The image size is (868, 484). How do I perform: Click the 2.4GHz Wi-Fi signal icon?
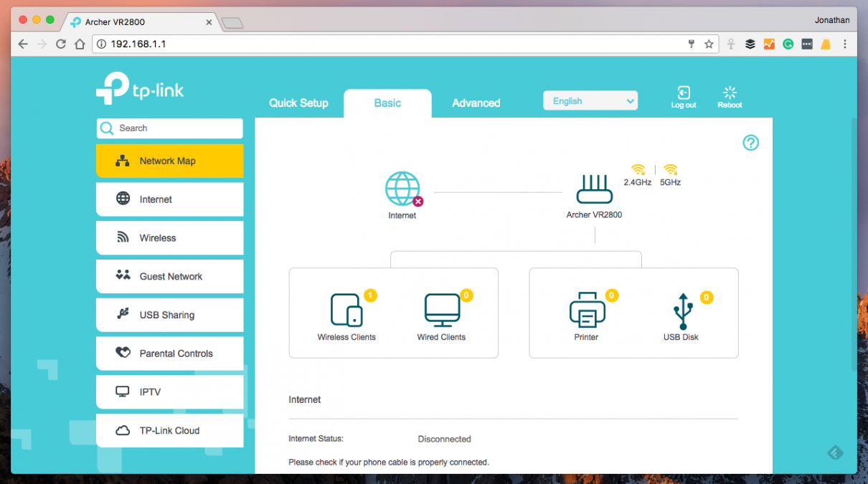coord(638,170)
